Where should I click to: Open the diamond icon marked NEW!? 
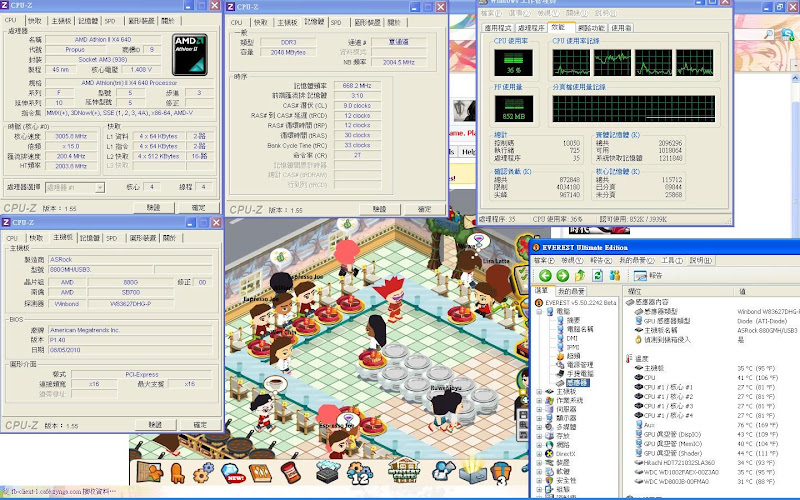coord(233,473)
